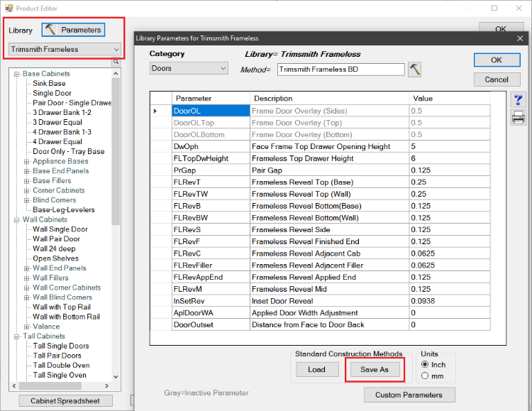Viewport: 532px width, 411px height.
Task: Click the search magnifier above the cabinet tree
Action: 116,62
